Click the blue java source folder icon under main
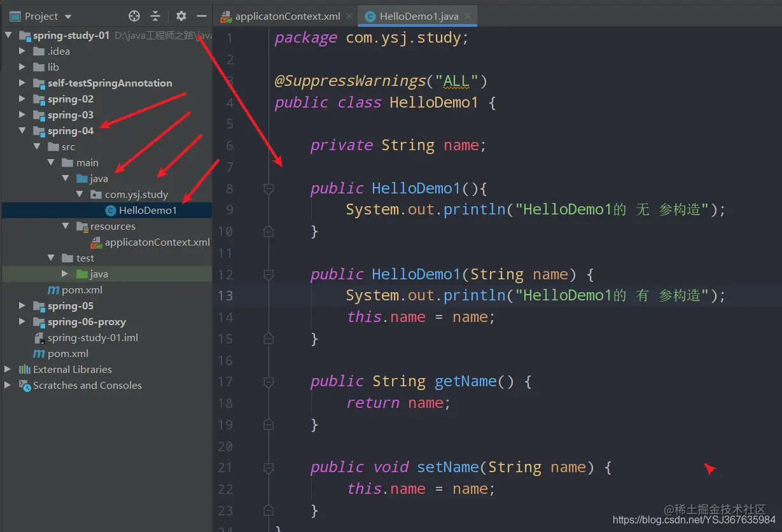Viewport: 782px width, 532px height. coord(82,178)
